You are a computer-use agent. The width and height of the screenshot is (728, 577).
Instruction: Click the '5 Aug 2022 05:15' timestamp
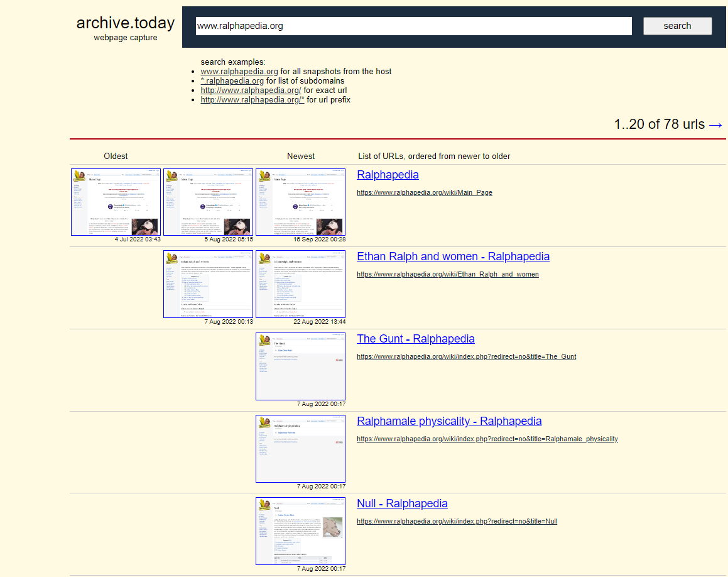point(229,239)
